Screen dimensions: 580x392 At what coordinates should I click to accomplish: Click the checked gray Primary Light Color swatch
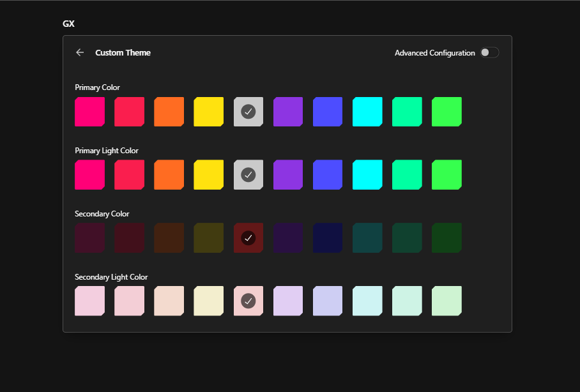point(248,175)
